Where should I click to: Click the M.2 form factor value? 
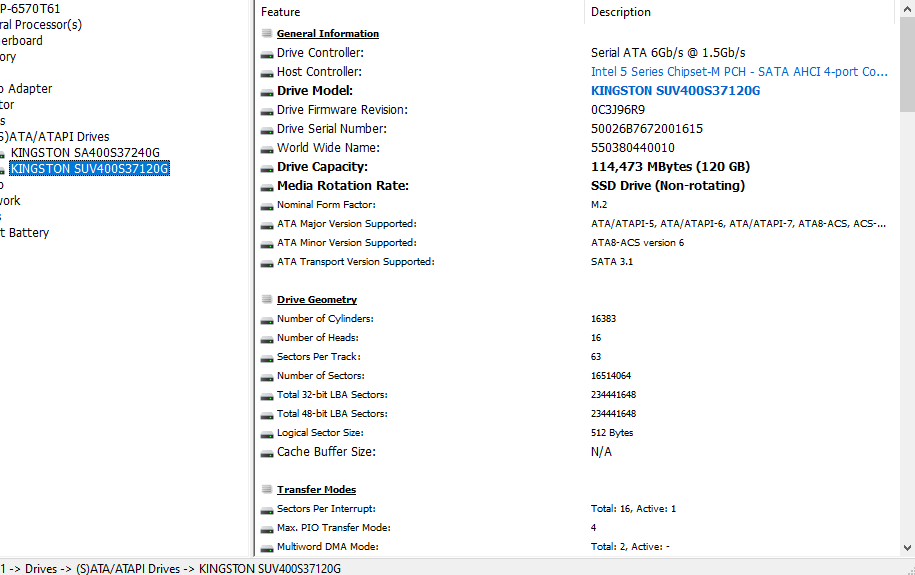click(x=599, y=204)
